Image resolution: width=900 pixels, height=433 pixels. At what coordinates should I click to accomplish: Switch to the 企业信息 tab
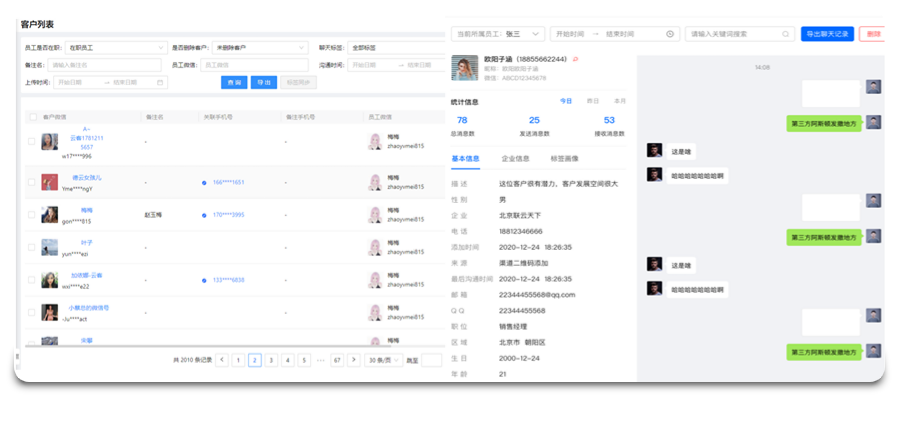515,159
